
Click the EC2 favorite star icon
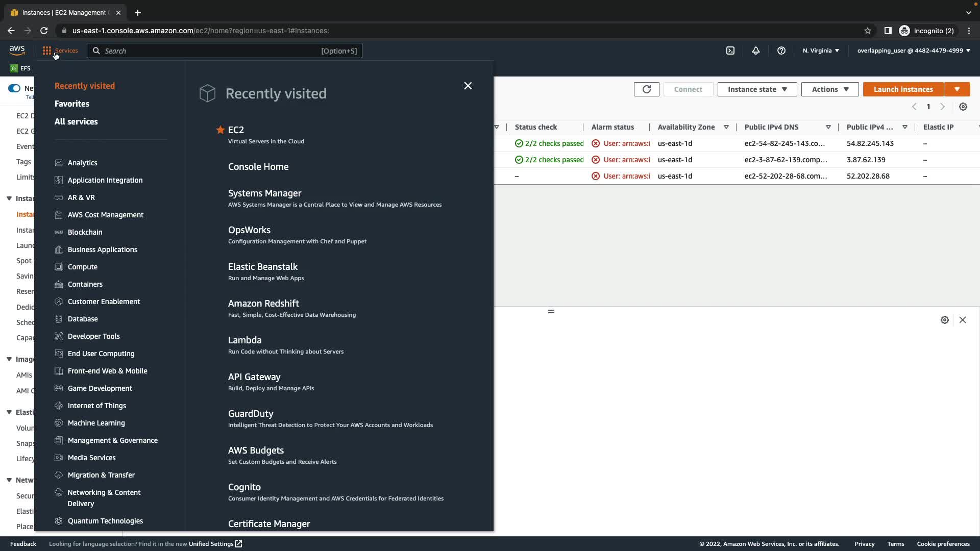point(220,130)
